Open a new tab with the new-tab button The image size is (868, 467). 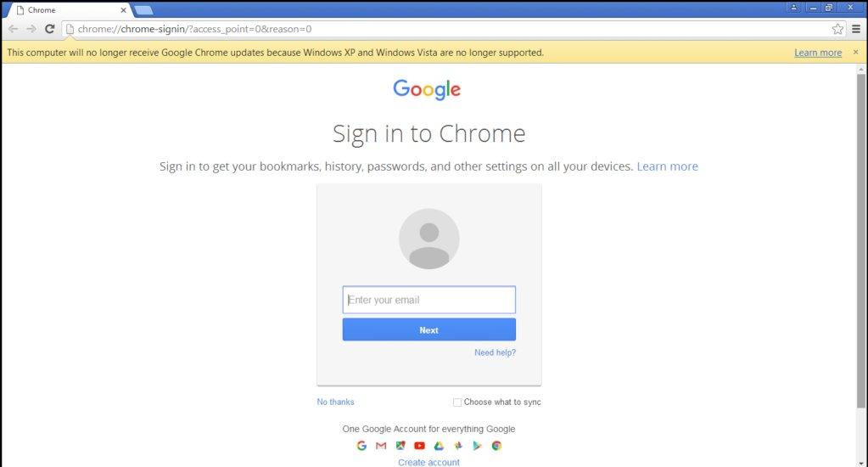[143, 10]
